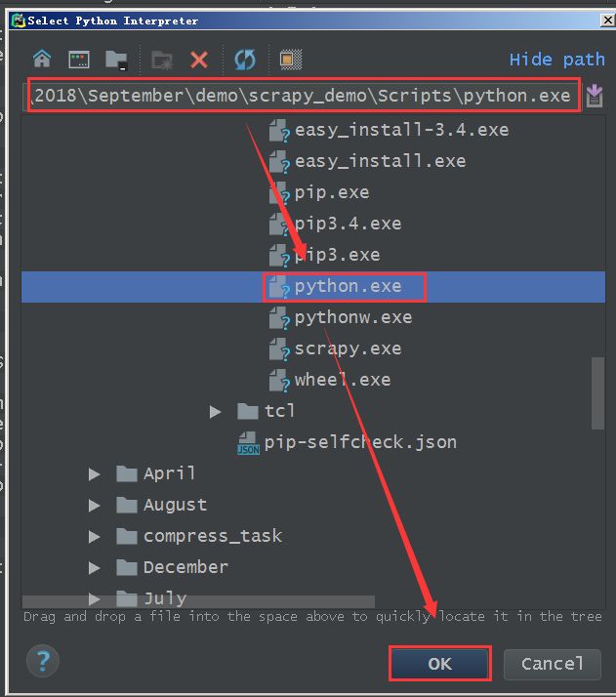Viewport: 616px width, 697px height.
Task: Click the Desktop directory toolbar icon
Action: pos(79,60)
